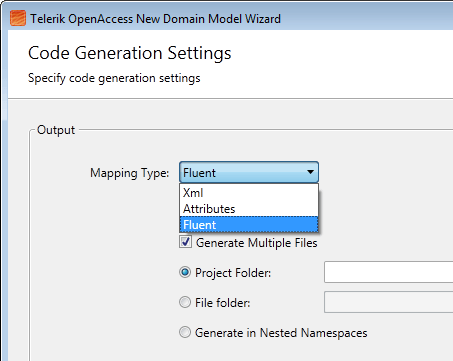Enable the Generate in Nested Namespaces radio button

[185, 332]
